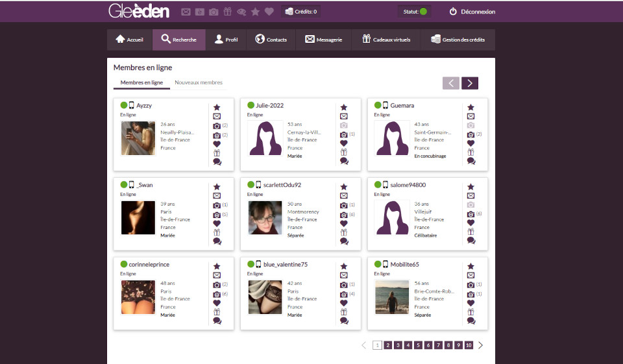Go to page 5 in pagination
The height and width of the screenshot is (364, 623).
coord(419,345)
